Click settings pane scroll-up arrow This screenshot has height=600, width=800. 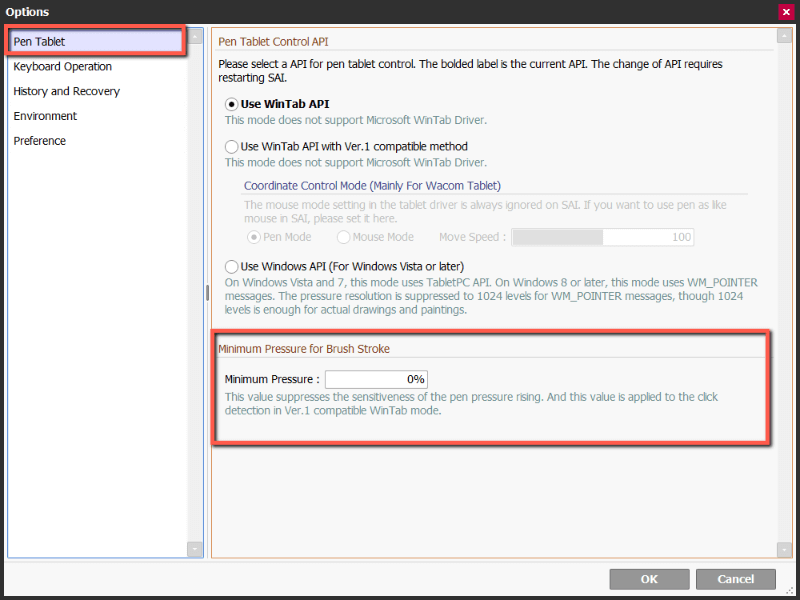click(x=784, y=36)
